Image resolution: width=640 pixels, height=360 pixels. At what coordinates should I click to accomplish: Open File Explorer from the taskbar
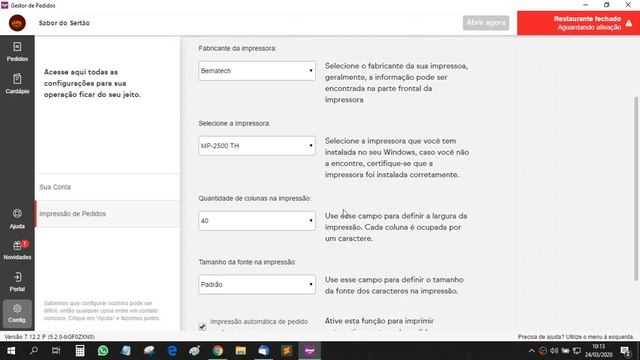click(x=240, y=351)
